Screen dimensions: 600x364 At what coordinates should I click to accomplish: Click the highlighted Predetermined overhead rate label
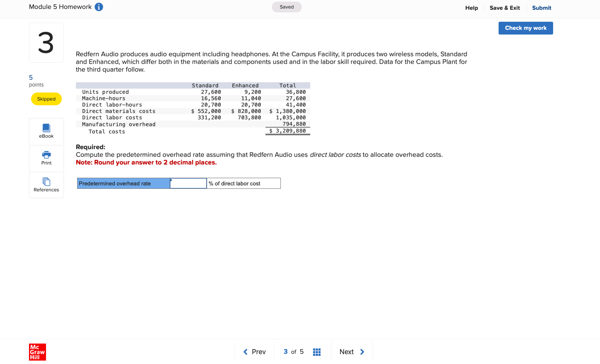pos(123,183)
